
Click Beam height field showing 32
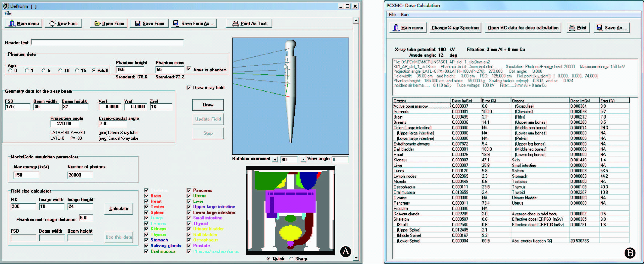[75, 107]
